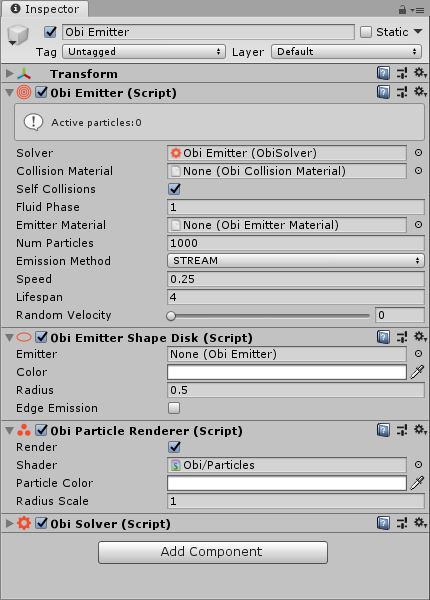Image resolution: width=430 pixels, height=600 pixels.
Task: Click the Inspector lock icon
Action: [x=402, y=10]
